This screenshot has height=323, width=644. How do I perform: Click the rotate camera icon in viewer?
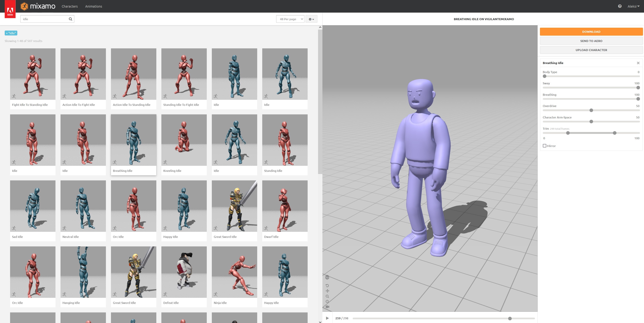point(327,286)
